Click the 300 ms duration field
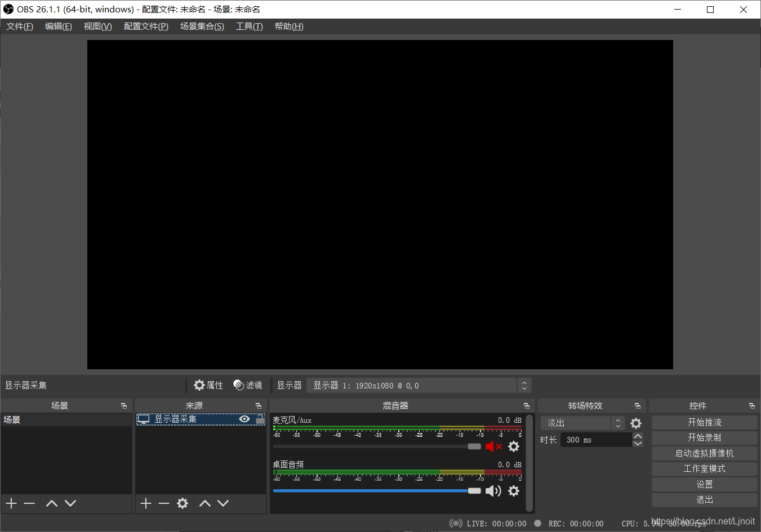The height and width of the screenshot is (532, 761). tap(595, 440)
